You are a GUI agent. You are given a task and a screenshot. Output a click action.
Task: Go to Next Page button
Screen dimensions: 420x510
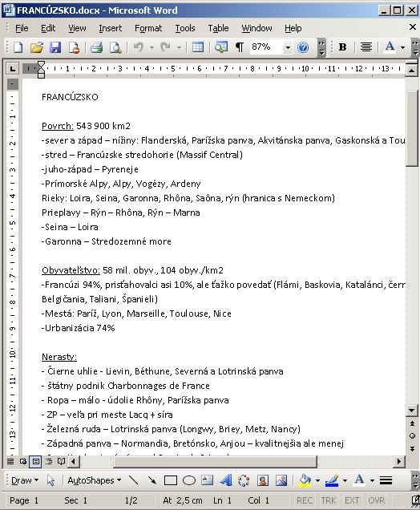pyautogui.click(x=412, y=448)
